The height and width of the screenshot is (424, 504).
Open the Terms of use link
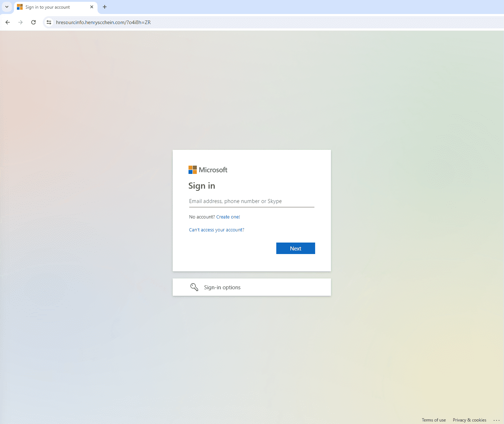click(x=434, y=420)
